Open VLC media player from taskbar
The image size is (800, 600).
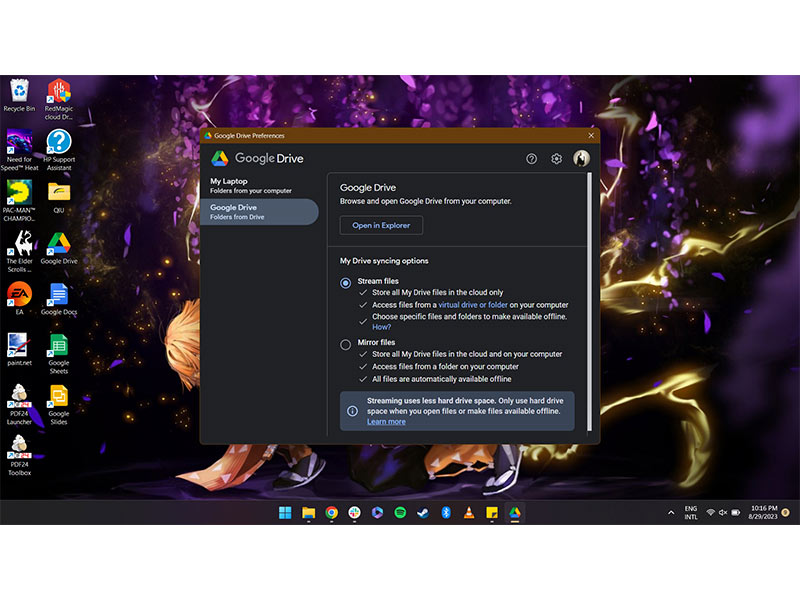point(469,513)
